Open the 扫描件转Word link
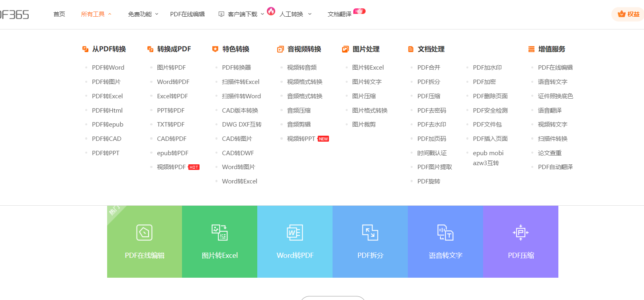644x300 pixels. click(241, 96)
